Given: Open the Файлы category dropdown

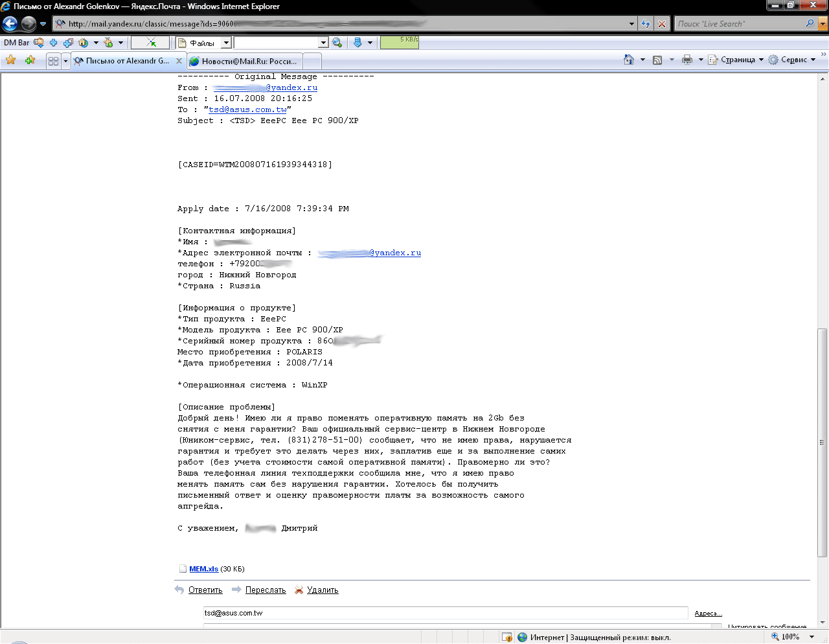Looking at the screenshot, I should coord(226,43).
